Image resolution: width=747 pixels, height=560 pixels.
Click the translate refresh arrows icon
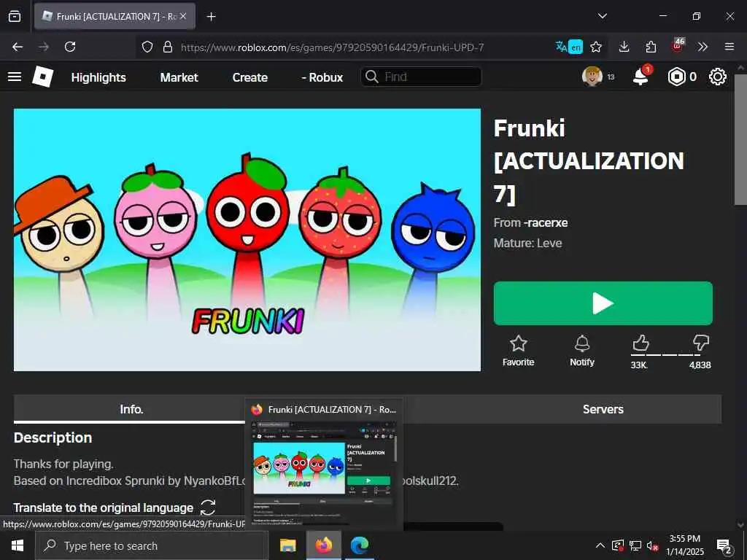[208, 507]
